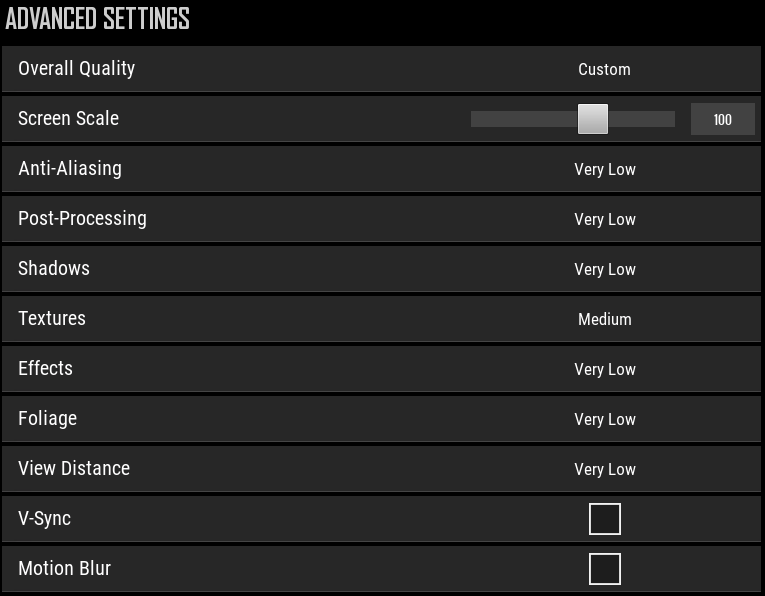
Task: Click the Shadows setting label
Action: pyautogui.click(x=54, y=268)
